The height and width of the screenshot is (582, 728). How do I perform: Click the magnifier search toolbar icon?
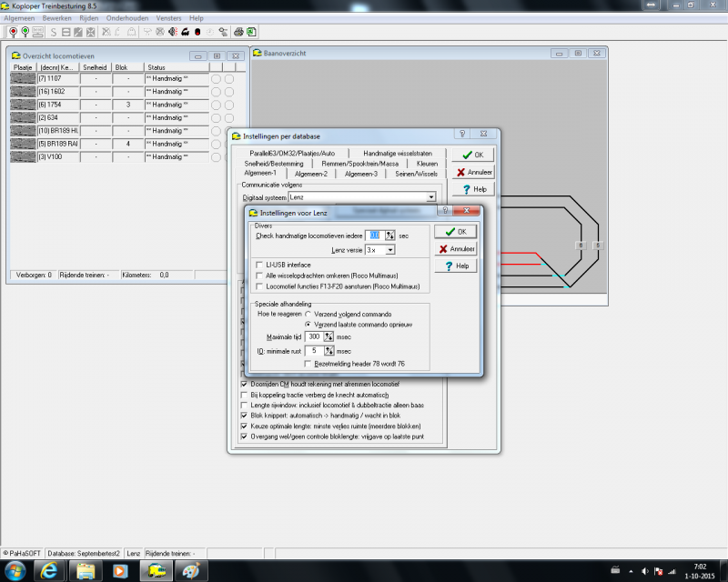pos(223,32)
